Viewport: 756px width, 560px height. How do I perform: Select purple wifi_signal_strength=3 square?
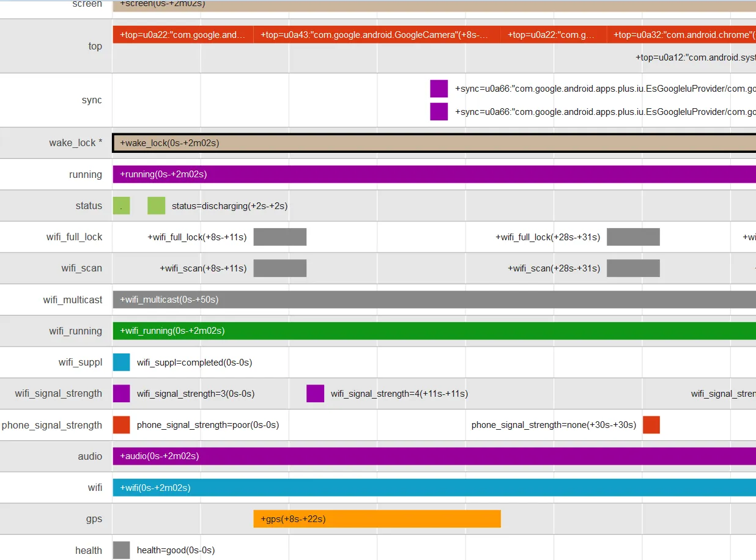click(x=121, y=394)
